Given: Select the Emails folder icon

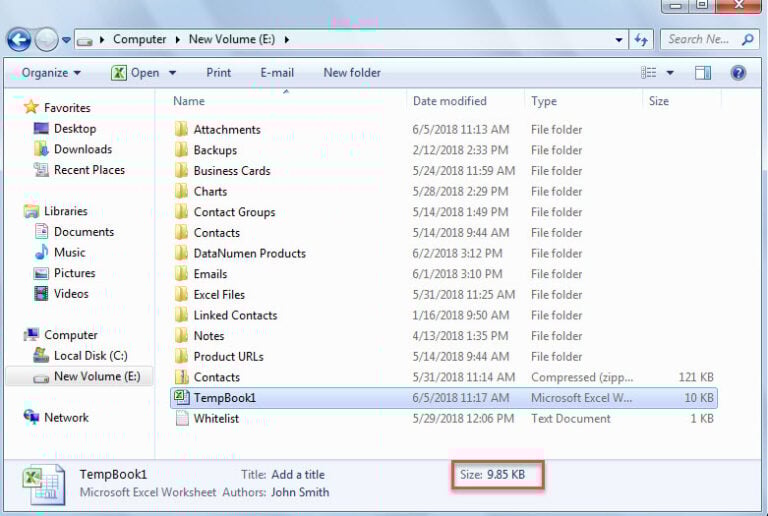Looking at the screenshot, I should [181, 274].
